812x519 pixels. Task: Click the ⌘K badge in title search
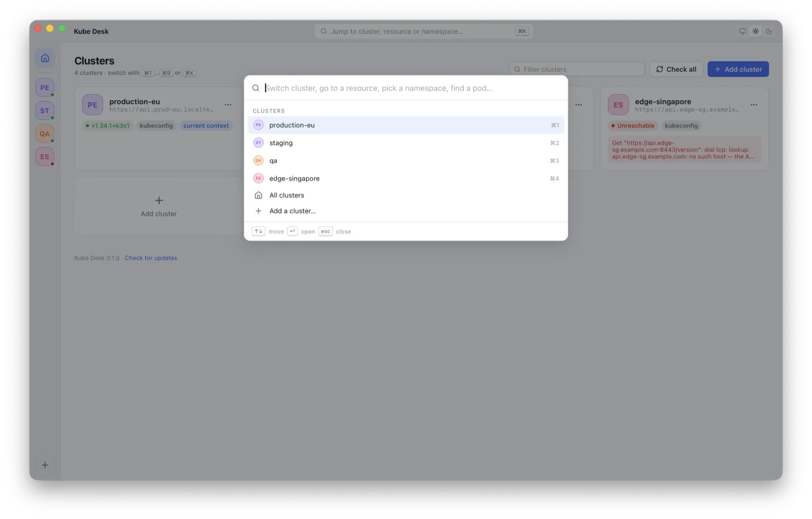coord(522,31)
